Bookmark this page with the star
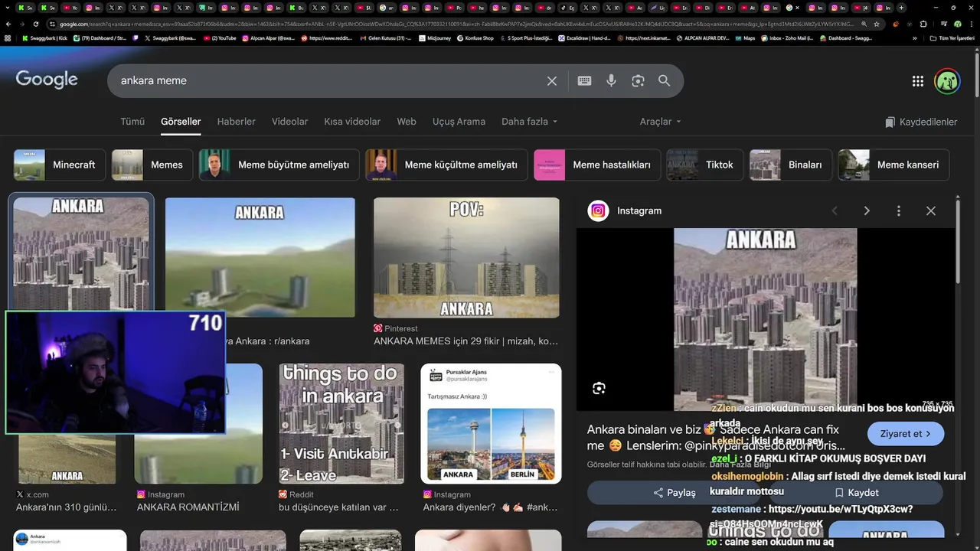 [x=877, y=24]
